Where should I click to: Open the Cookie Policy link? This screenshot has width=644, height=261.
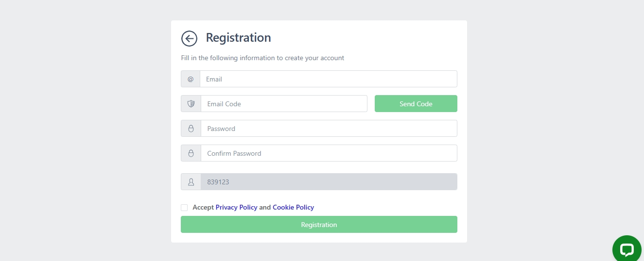[293, 208]
